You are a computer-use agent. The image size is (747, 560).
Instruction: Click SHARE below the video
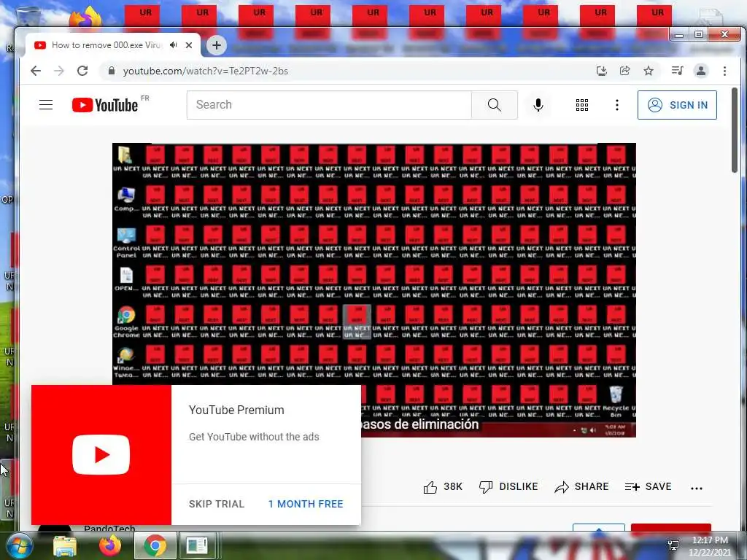581,486
